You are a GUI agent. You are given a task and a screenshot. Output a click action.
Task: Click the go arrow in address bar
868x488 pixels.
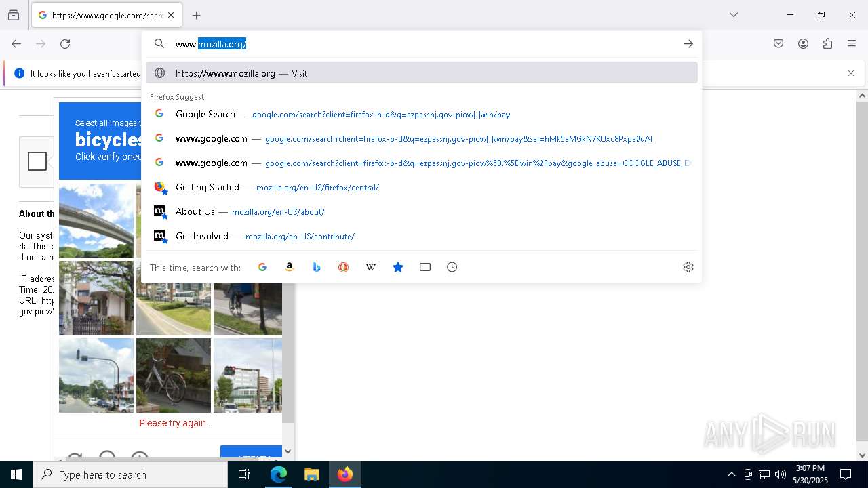point(688,44)
